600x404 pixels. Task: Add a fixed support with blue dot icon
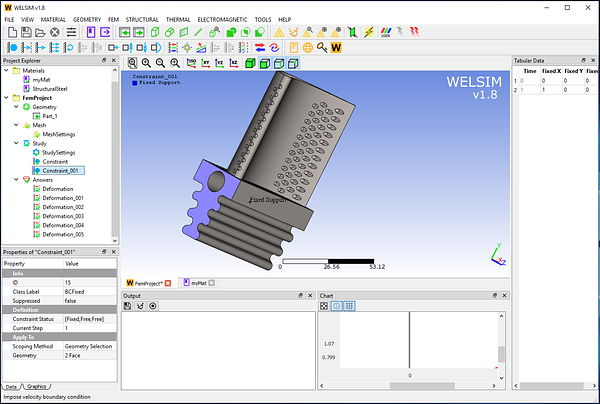12,47
